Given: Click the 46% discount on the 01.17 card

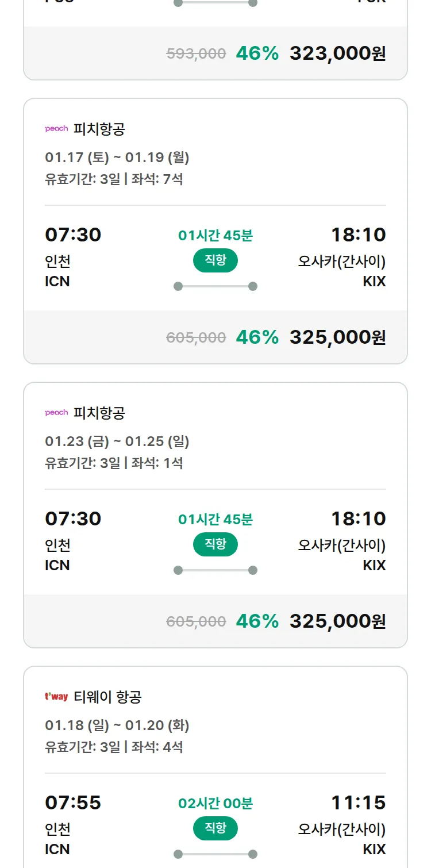Looking at the screenshot, I should pos(257,337).
